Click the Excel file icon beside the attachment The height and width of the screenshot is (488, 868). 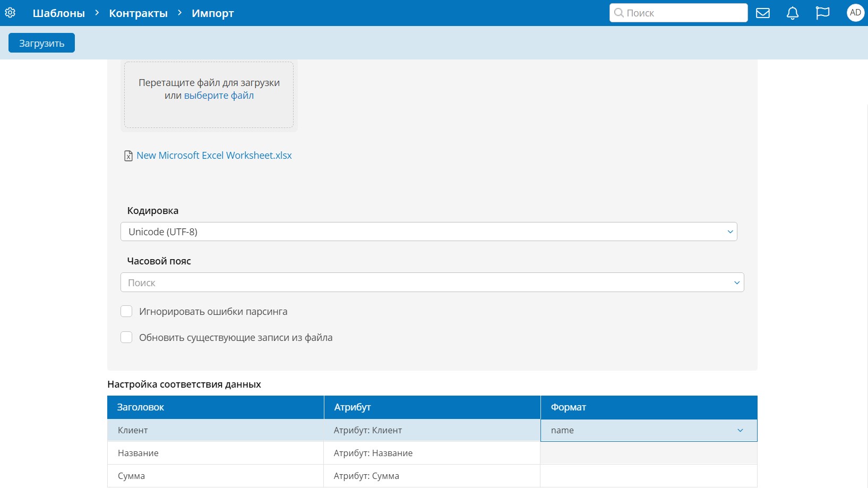tap(128, 156)
